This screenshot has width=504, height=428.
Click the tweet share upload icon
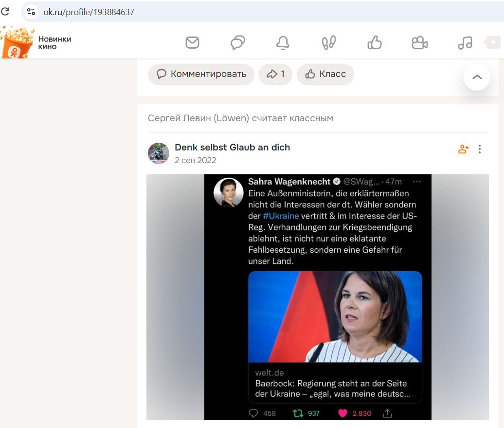point(387,413)
